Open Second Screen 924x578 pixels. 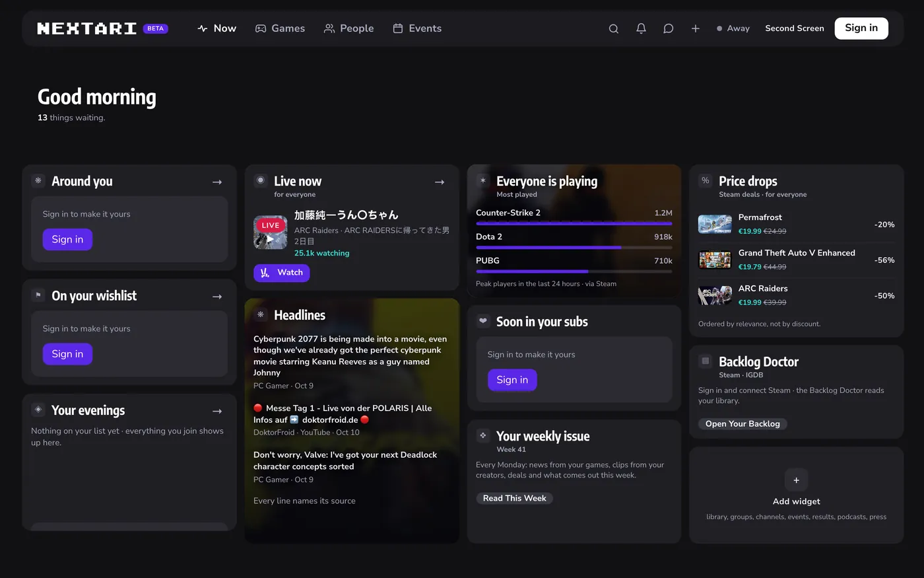point(795,28)
